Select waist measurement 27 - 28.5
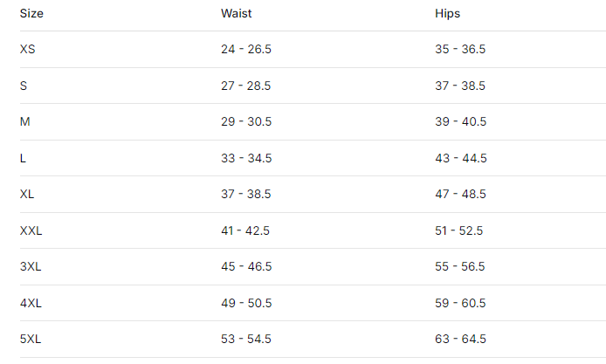606x364 pixels. click(x=246, y=86)
